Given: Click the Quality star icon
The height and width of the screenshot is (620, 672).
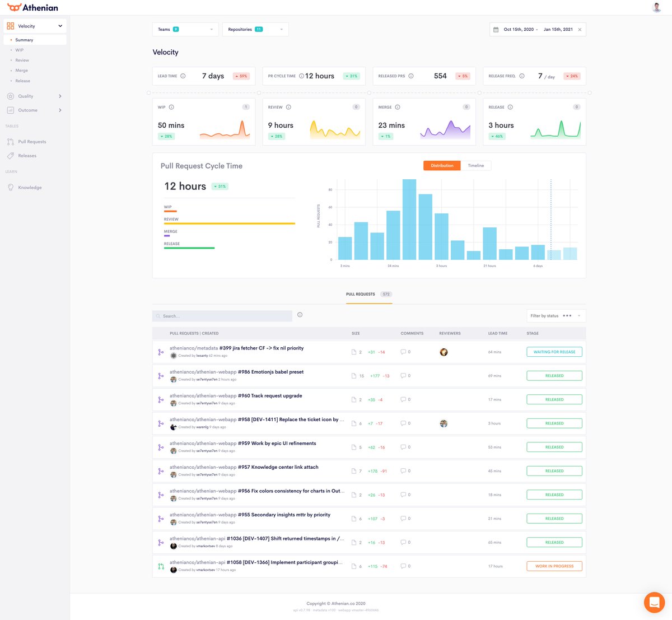Looking at the screenshot, I should tap(11, 96).
